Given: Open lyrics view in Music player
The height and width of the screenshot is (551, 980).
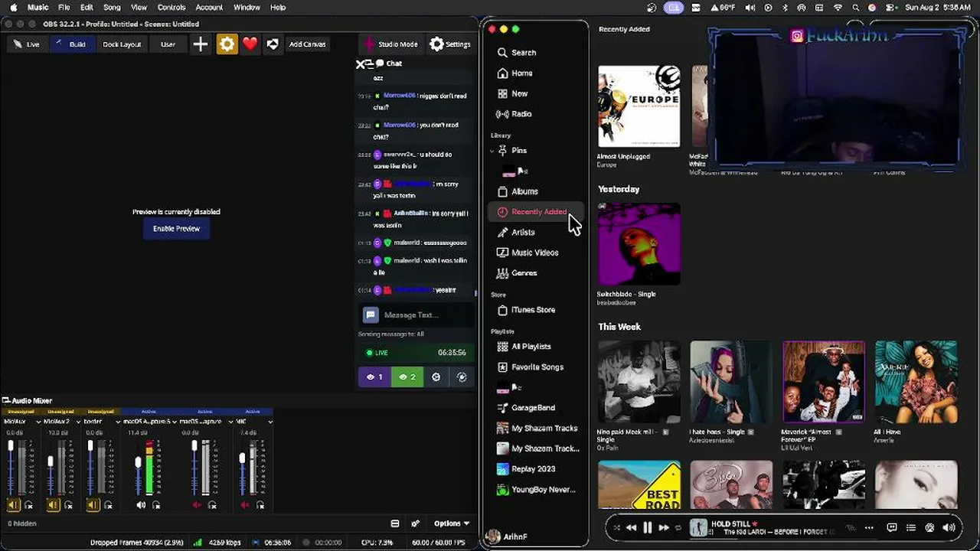Looking at the screenshot, I should click(892, 527).
